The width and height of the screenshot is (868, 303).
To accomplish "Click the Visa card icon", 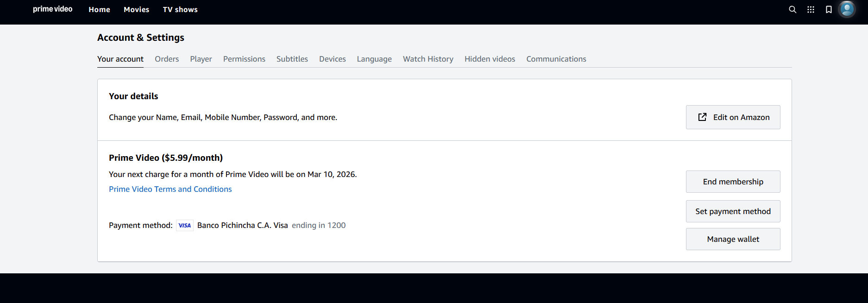I will pos(184,226).
